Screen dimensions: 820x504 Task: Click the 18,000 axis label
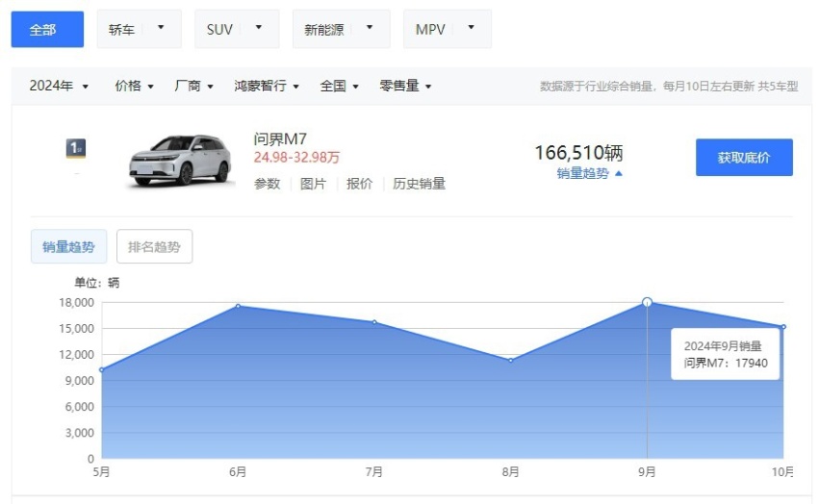76,302
